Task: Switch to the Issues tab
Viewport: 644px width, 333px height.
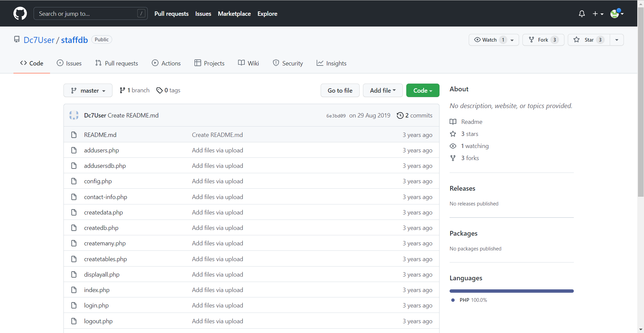Action: pyautogui.click(x=69, y=63)
